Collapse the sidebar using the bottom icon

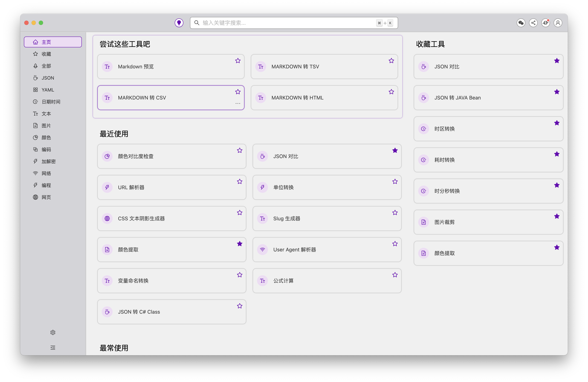[x=53, y=347]
